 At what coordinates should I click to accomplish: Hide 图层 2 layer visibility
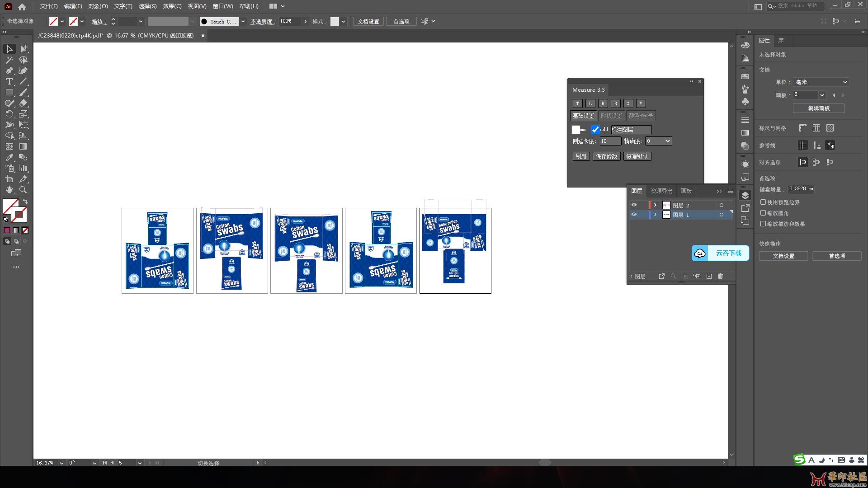point(634,205)
